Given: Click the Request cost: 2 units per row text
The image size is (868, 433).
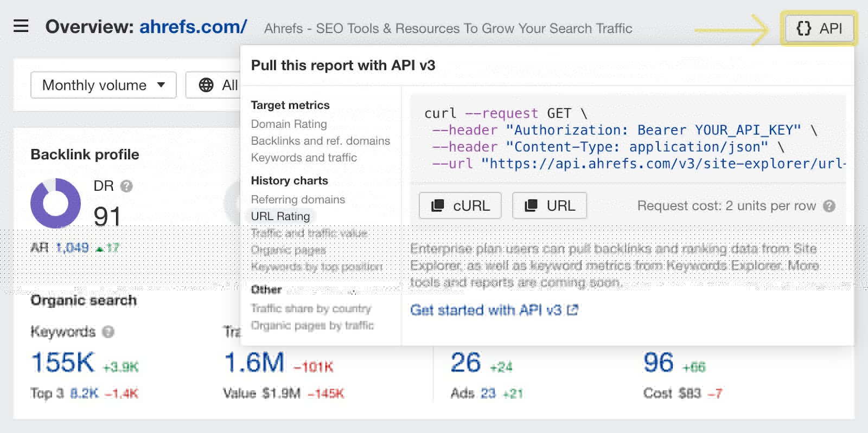Looking at the screenshot, I should 726,206.
